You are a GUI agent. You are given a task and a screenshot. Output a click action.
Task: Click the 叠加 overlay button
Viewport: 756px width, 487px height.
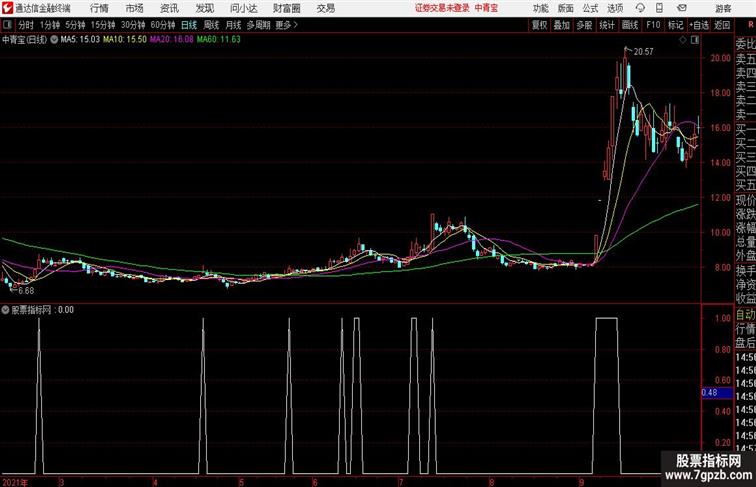point(562,25)
